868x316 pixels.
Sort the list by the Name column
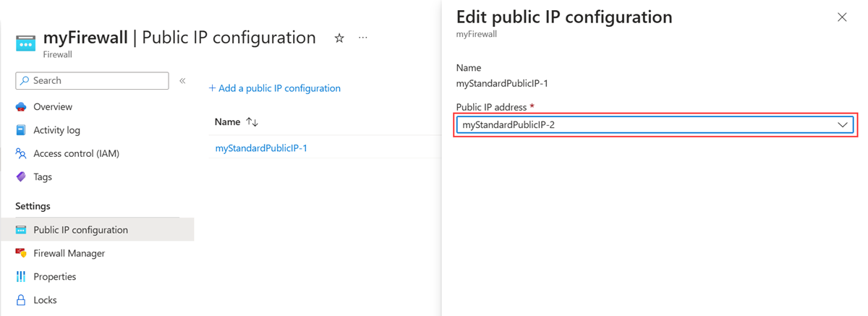coord(252,122)
